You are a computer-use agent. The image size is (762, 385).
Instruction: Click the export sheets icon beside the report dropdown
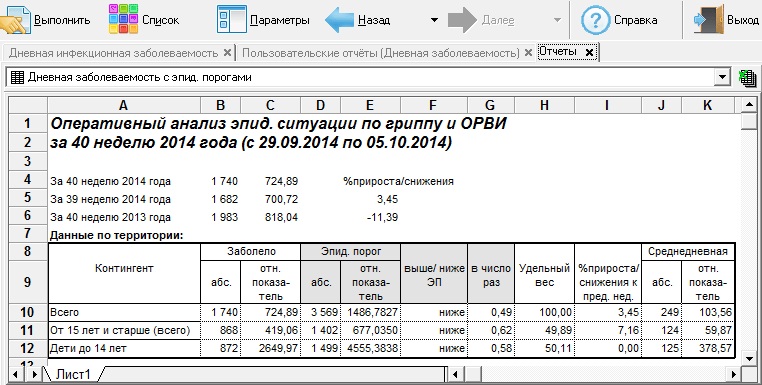[x=747, y=78]
